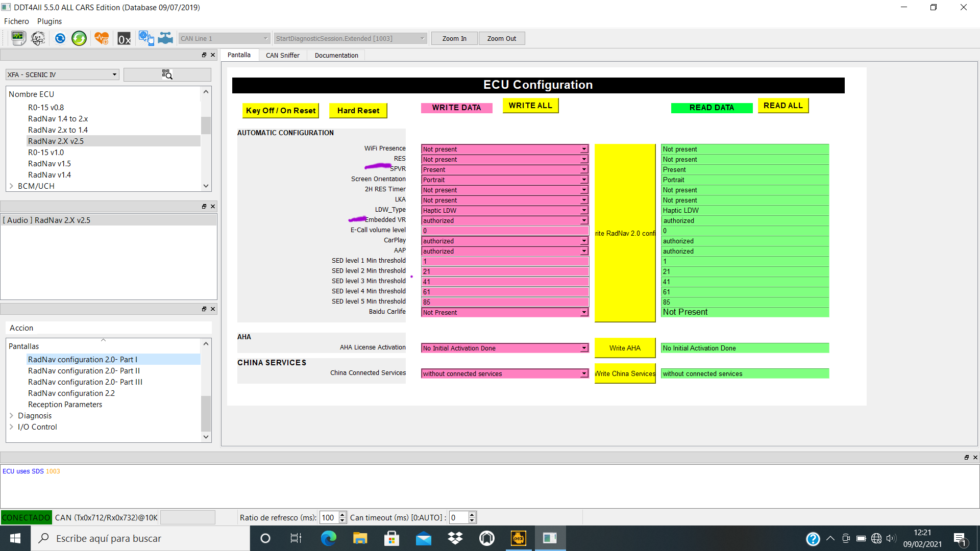Screen dimensions: 980x551
Task: Select RadNav configuration 2.0- Part II
Action: (84, 371)
